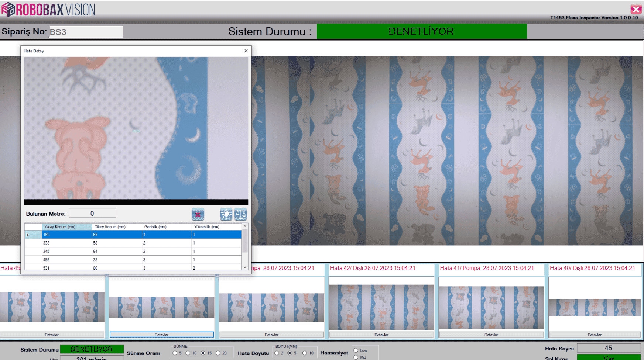Click Detaylar button under third thumbnail
Viewport: 644px width, 360px height.
(271, 335)
